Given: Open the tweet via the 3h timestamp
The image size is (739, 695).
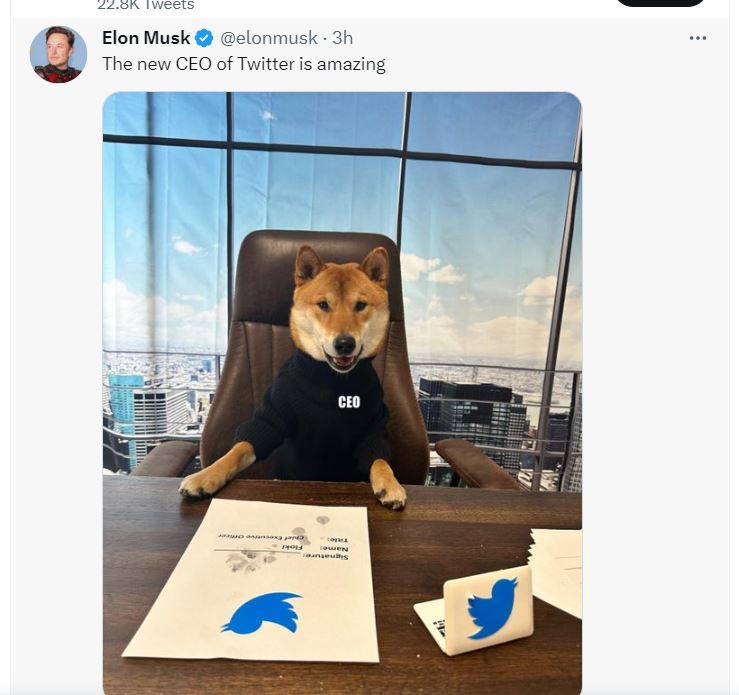Looking at the screenshot, I should click(342, 38).
